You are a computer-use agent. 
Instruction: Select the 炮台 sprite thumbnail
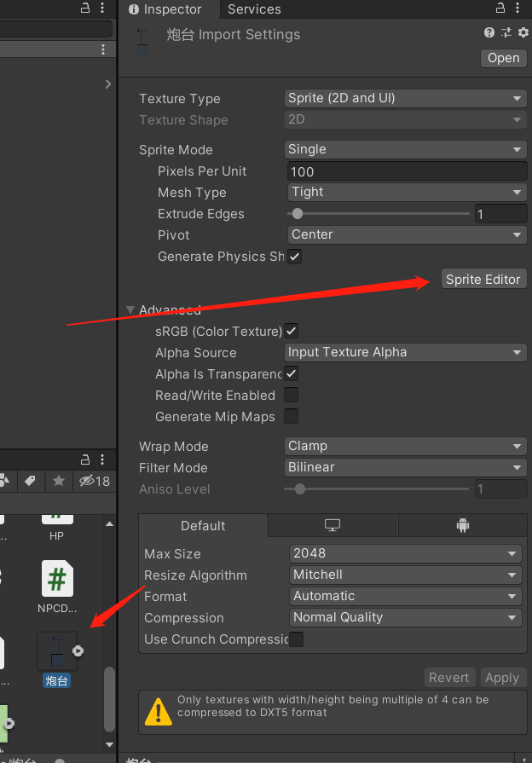pos(57,650)
